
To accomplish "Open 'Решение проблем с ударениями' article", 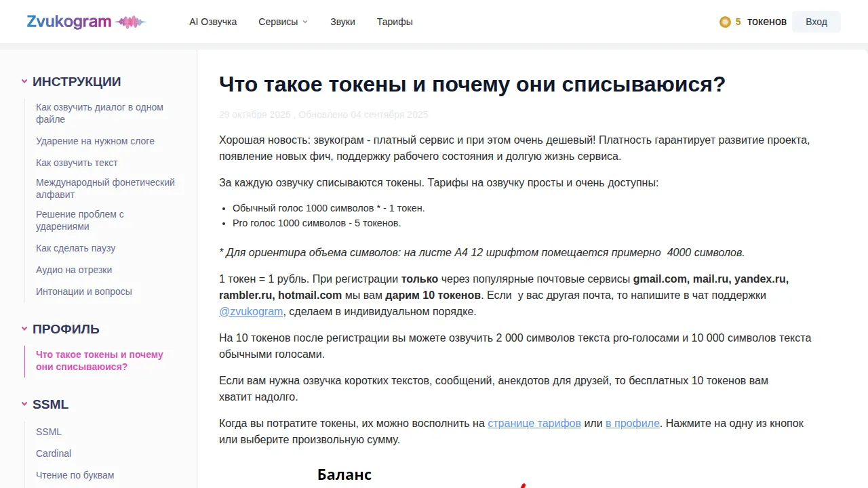I will [80, 220].
